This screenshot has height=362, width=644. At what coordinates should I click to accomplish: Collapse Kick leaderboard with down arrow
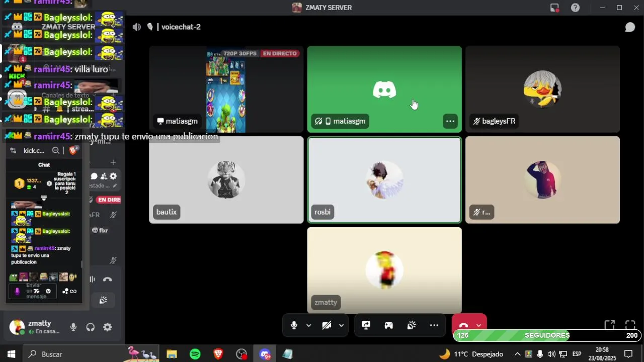pyautogui.click(x=44, y=198)
